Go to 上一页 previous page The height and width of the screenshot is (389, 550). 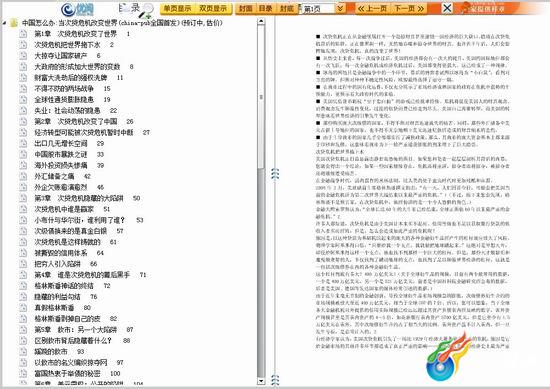[x=373, y=8]
